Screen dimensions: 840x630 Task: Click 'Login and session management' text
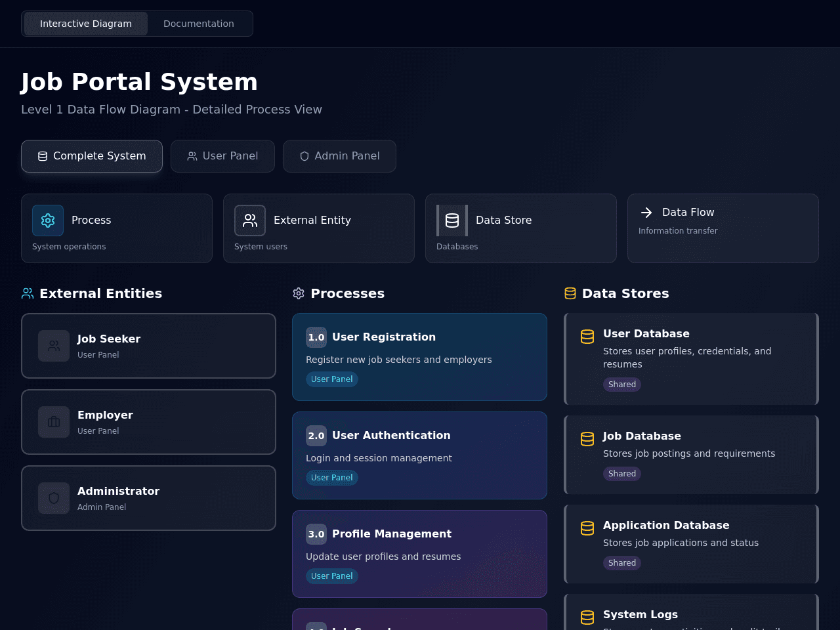(x=379, y=458)
